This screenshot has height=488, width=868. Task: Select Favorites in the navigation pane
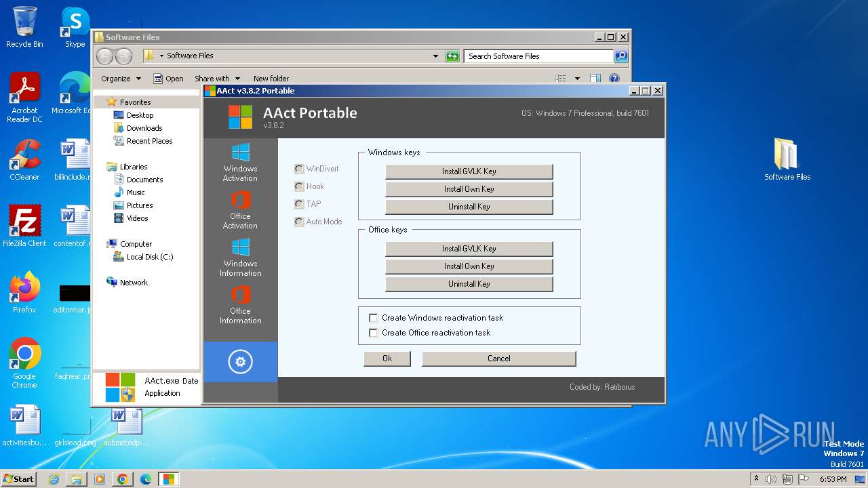coord(136,102)
